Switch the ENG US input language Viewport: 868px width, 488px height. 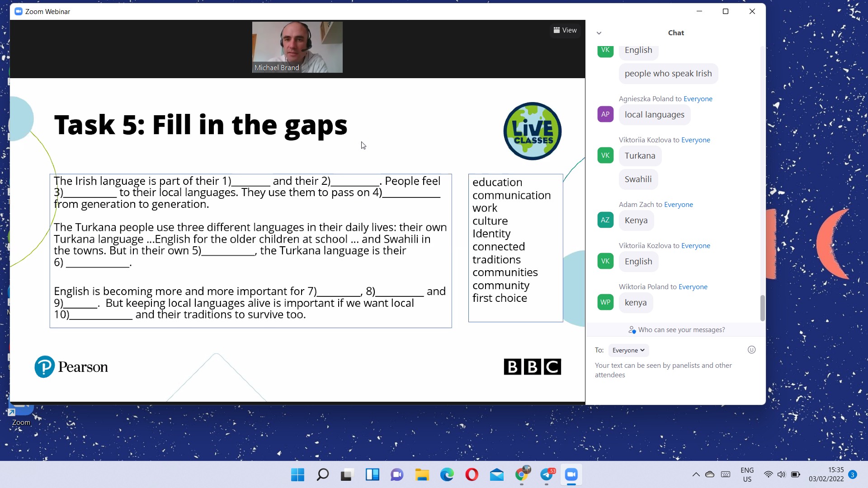[x=747, y=474]
